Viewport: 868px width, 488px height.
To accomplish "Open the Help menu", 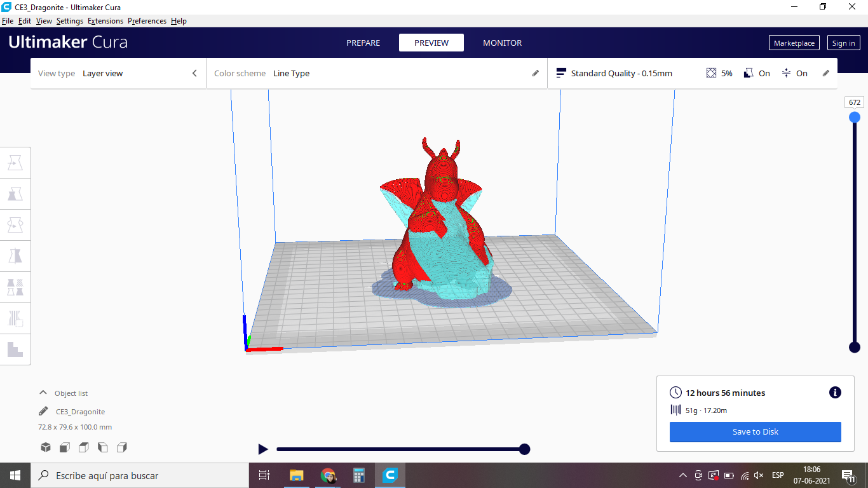I will (179, 21).
